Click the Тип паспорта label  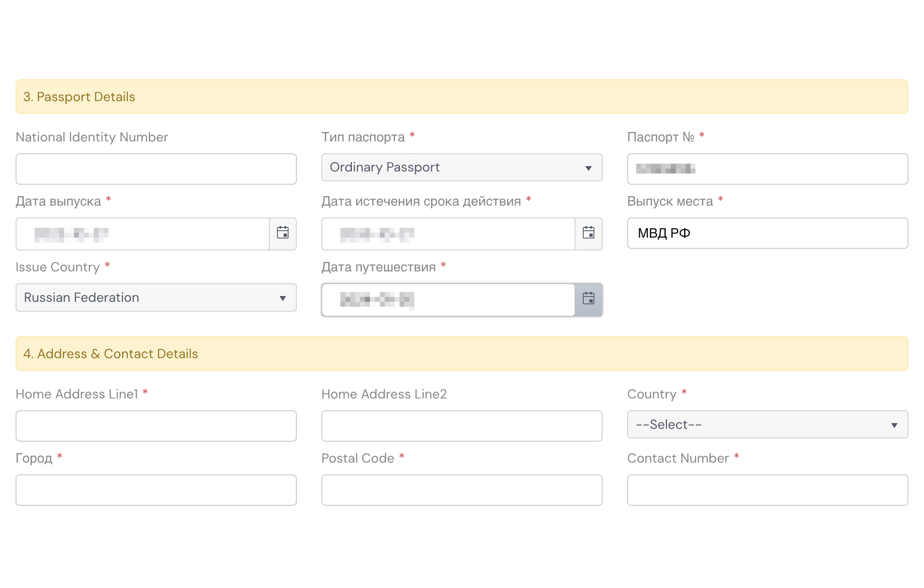[x=363, y=137]
